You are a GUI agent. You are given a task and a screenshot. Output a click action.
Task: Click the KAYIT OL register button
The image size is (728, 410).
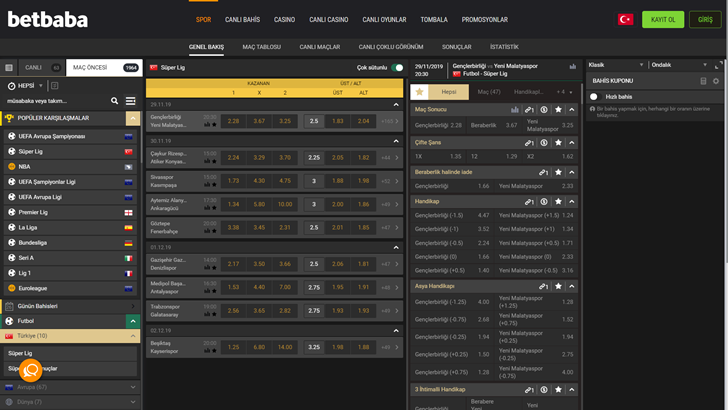pos(663,20)
